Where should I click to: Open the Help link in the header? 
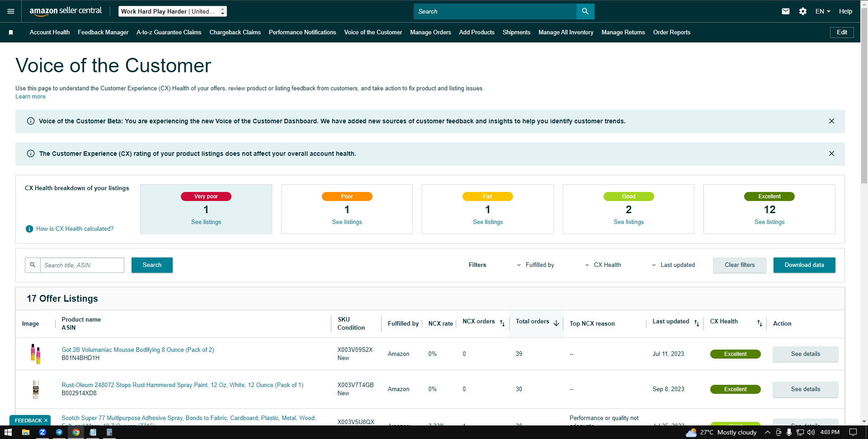845,11
